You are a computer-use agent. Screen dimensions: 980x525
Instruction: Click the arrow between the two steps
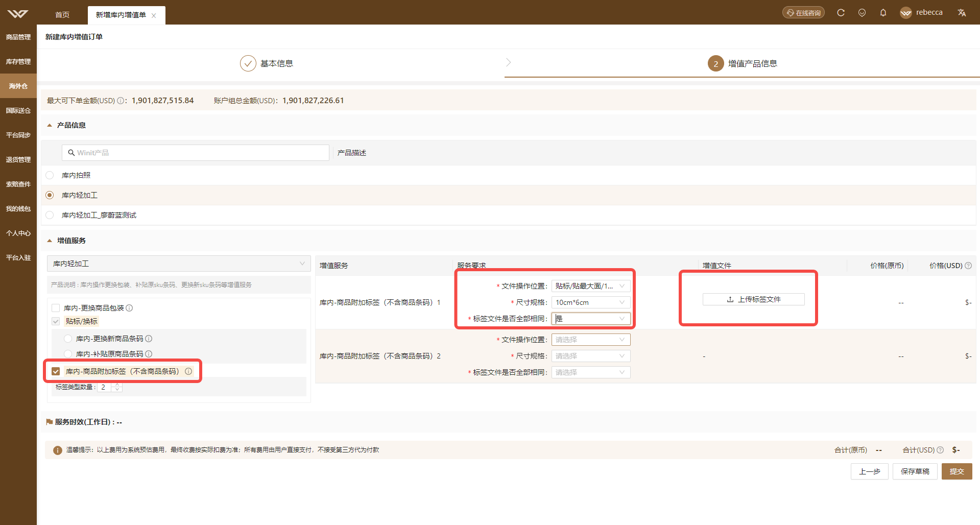click(x=508, y=62)
